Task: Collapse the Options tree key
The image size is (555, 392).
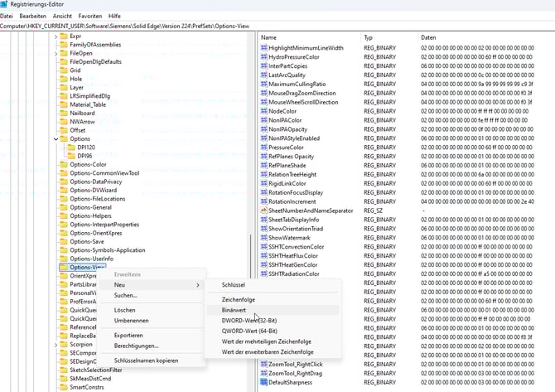Action: pyautogui.click(x=55, y=138)
